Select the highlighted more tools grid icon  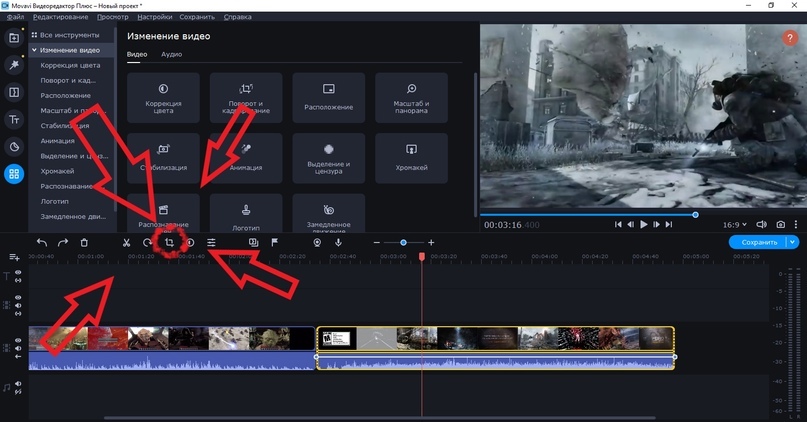click(14, 174)
